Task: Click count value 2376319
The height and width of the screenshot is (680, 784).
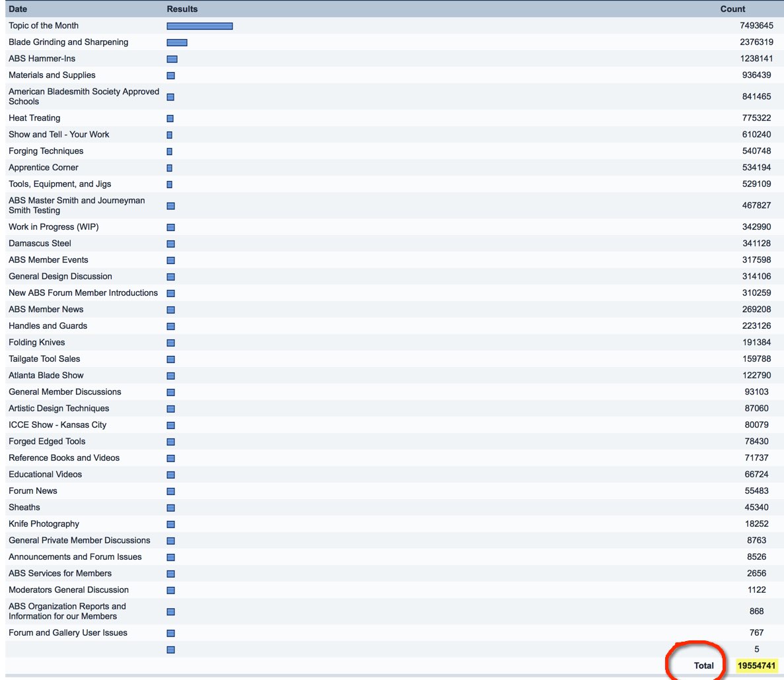Action: pyautogui.click(x=756, y=42)
